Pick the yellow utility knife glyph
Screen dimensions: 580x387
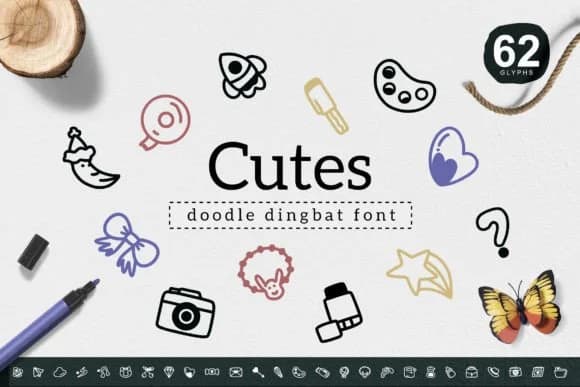[x=326, y=106]
